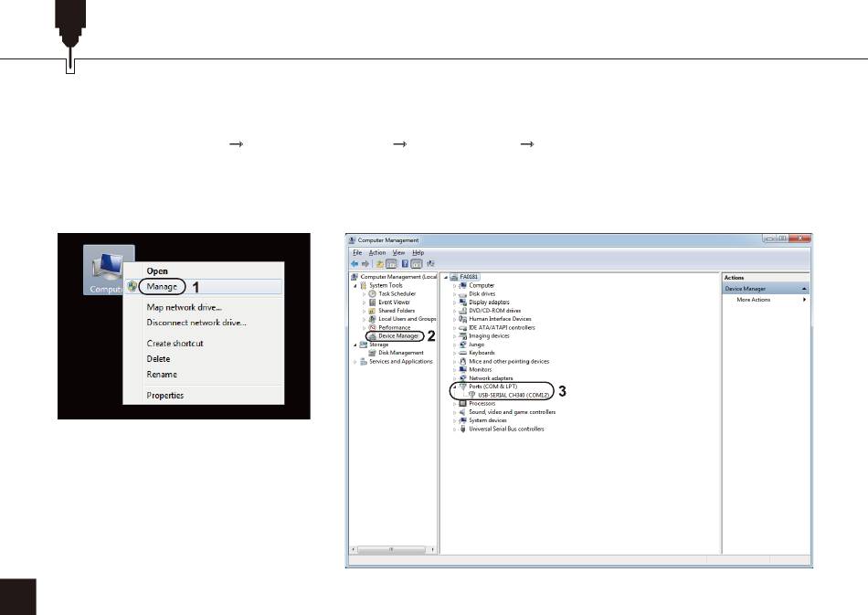Expand the Task Scheduler node
Screen dimensions: 868x615
[x=365, y=294]
